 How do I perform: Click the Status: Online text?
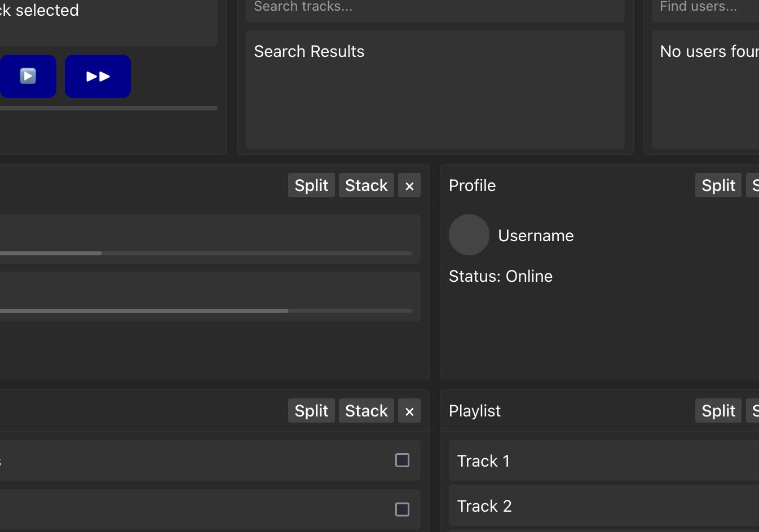click(501, 276)
